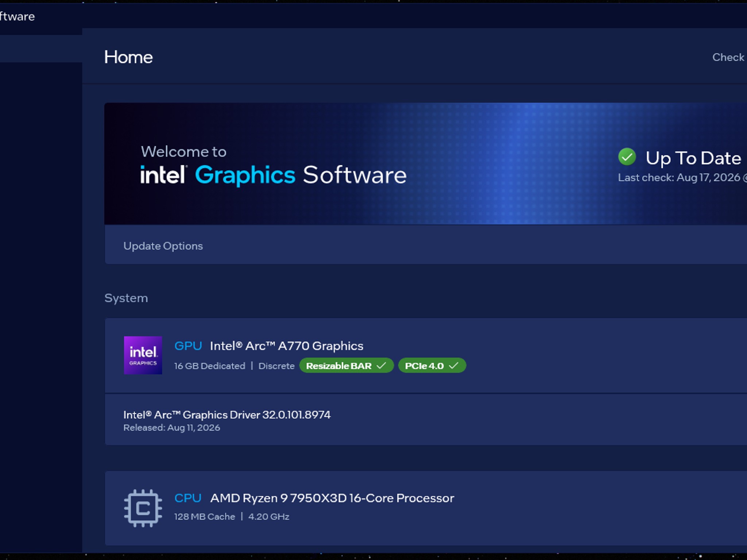Image resolution: width=747 pixels, height=560 pixels.
Task: Click the Intel Graphics purple logo badge
Action: (x=143, y=355)
